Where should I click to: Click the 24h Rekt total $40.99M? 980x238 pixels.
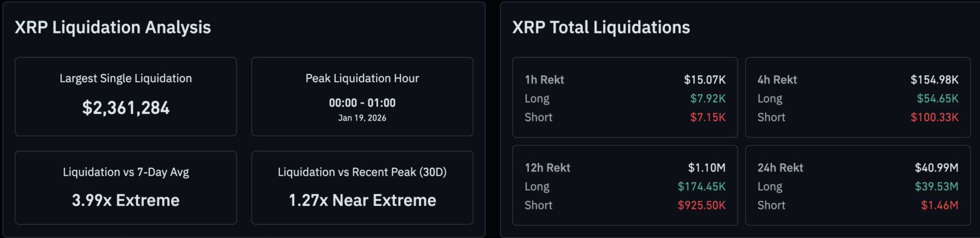pos(936,168)
